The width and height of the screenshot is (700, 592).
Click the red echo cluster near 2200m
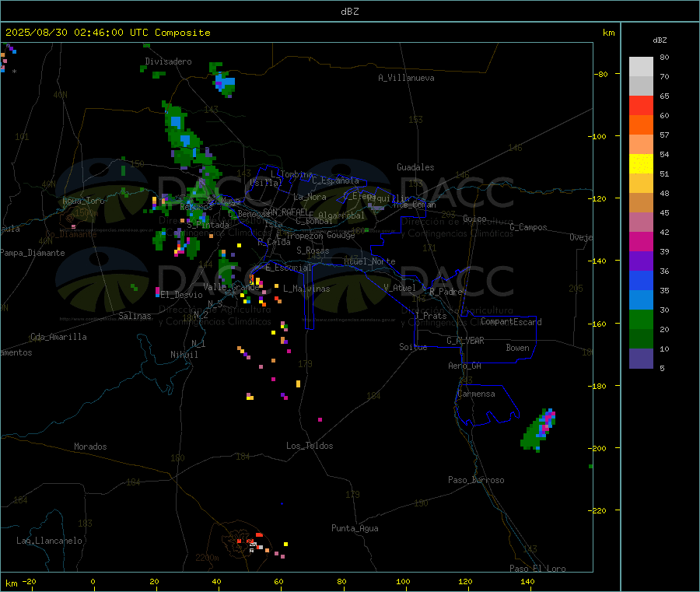pos(251,541)
